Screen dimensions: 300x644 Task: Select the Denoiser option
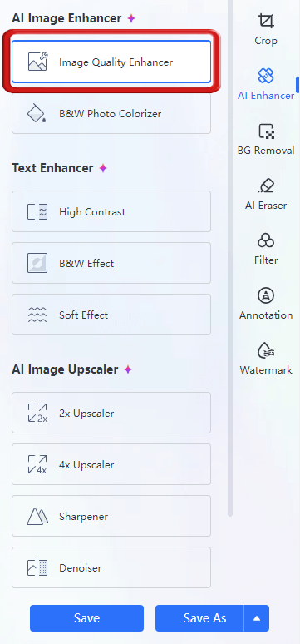(x=111, y=567)
